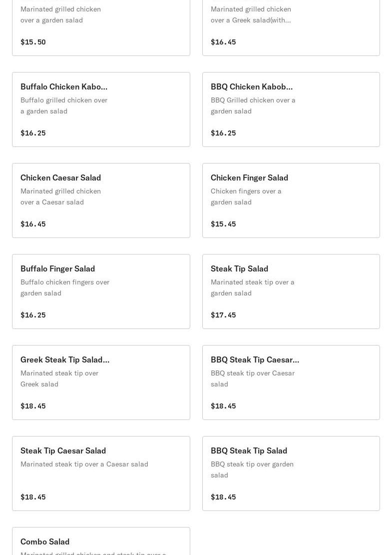The width and height of the screenshot is (392, 555).
Task: Open Chicken Finger Salad menu item
Action: (x=291, y=200)
